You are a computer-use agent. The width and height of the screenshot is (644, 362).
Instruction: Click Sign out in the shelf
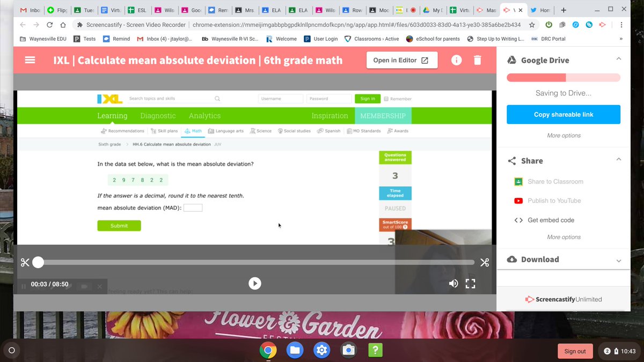point(575,351)
